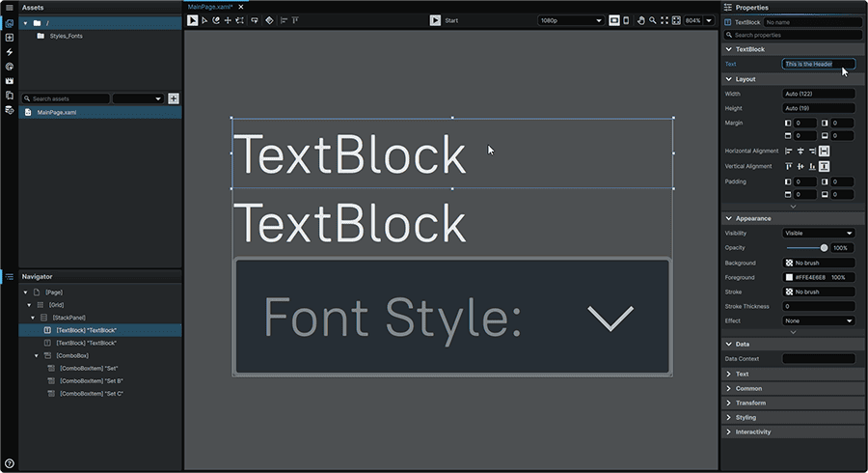Viewport: 868px width, 473px height.
Task: Expand the Interactivity section
Action: [x=728, y=431]
